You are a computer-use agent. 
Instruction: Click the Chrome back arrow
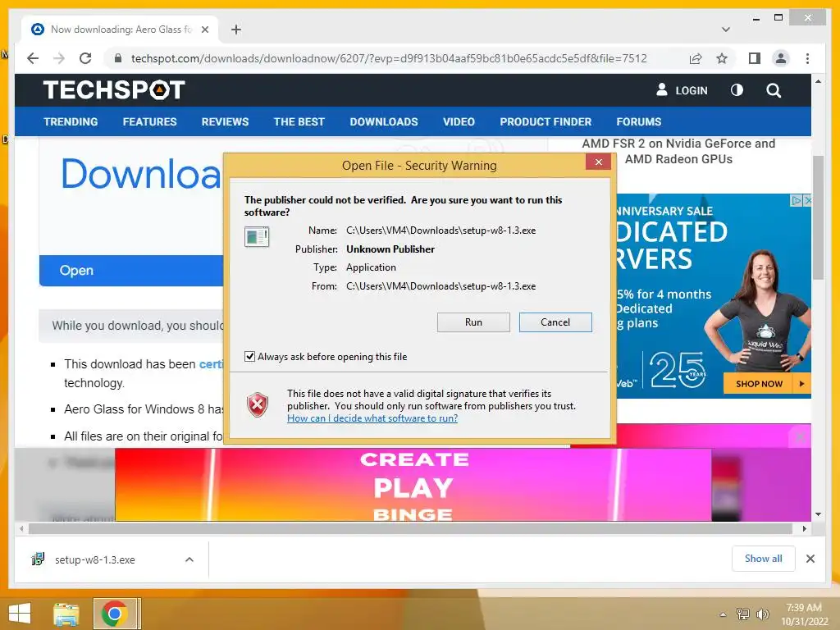pyautogui.click(x=33, y=58)
